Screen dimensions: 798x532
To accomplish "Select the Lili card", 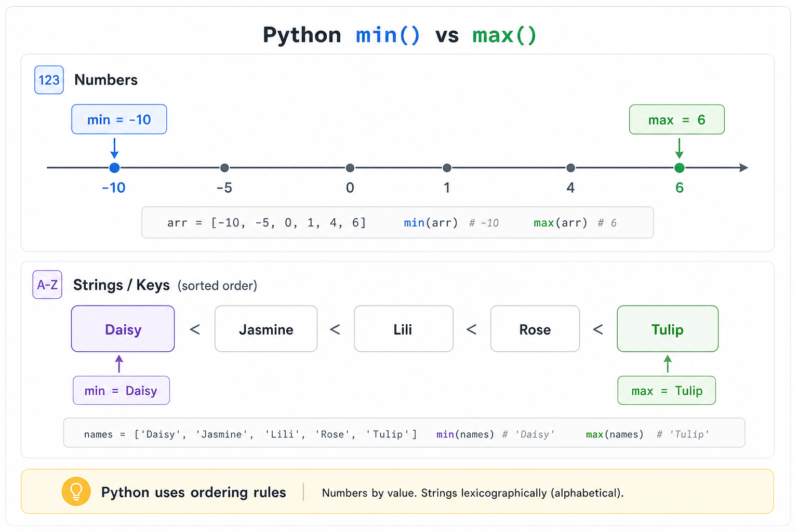I will pos(404,329).
